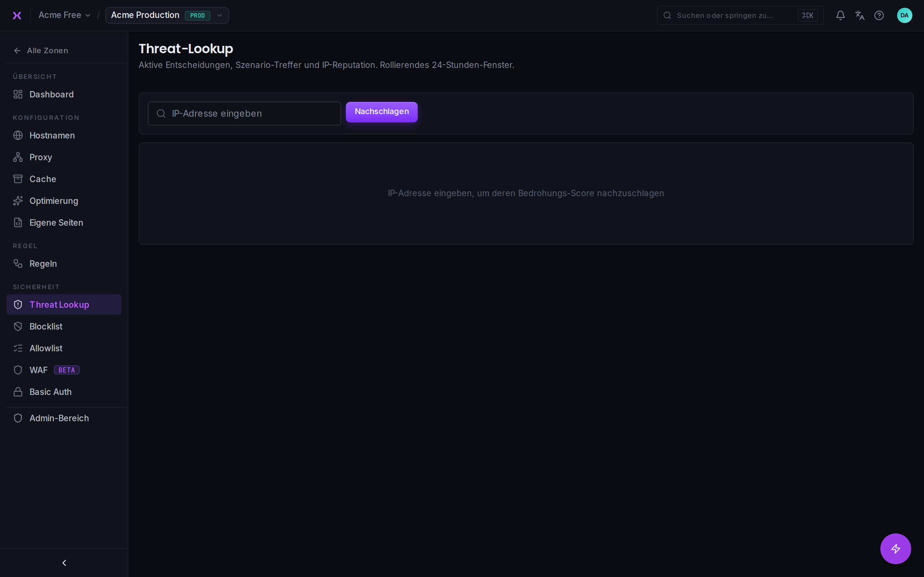Open the global search box

click(740, 15)
